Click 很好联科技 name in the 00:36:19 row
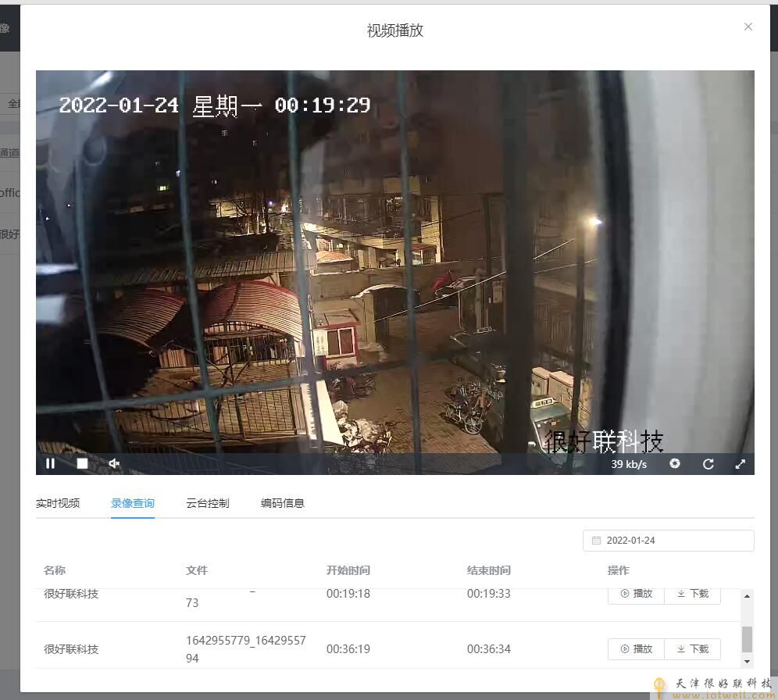This screenshot has width=778, height=700. (x=71, y=649)
